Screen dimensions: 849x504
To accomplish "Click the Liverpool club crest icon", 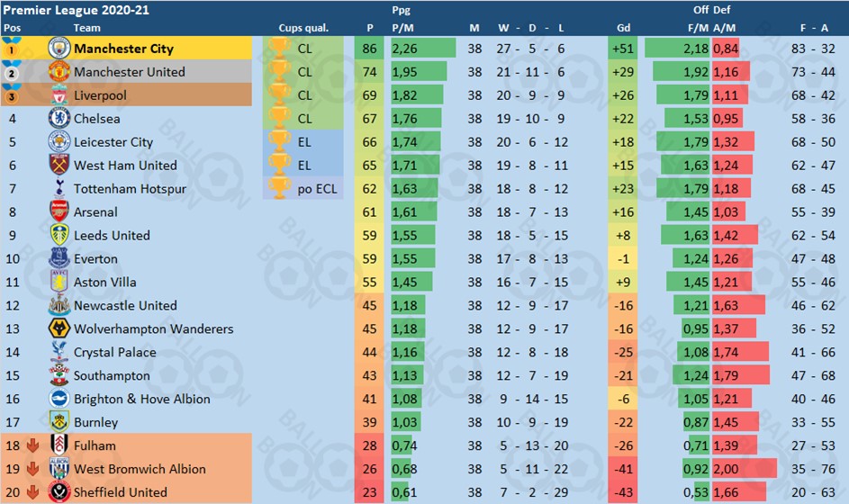I will pos(59,95).
